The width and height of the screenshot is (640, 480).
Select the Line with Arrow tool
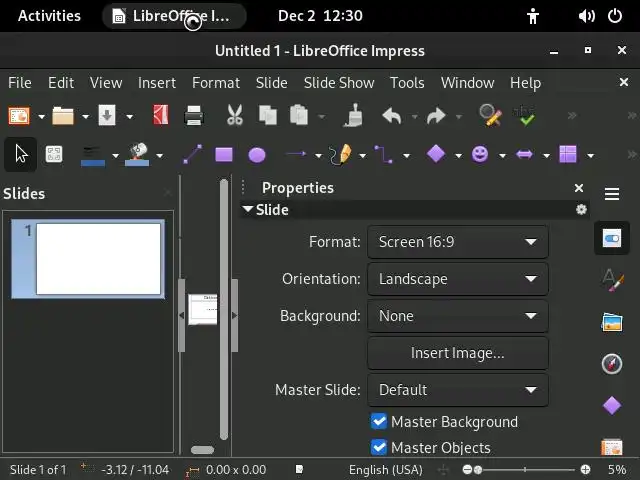(x=297, y=154)
